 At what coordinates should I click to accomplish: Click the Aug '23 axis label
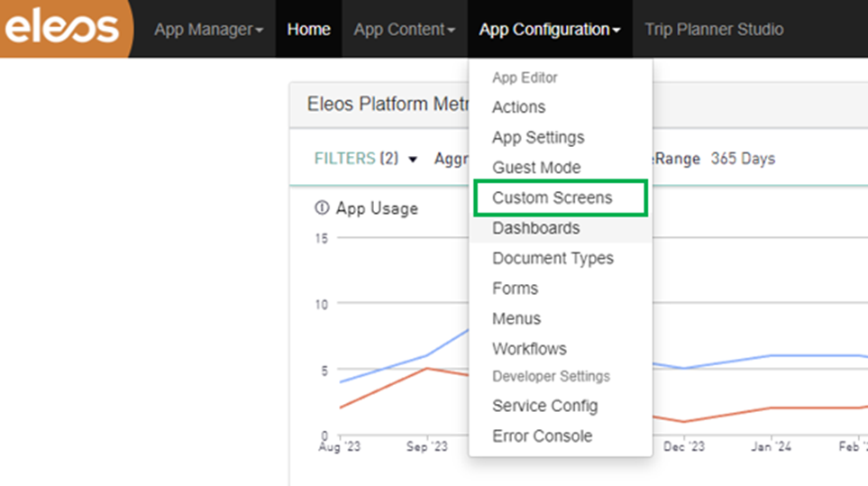339,446
